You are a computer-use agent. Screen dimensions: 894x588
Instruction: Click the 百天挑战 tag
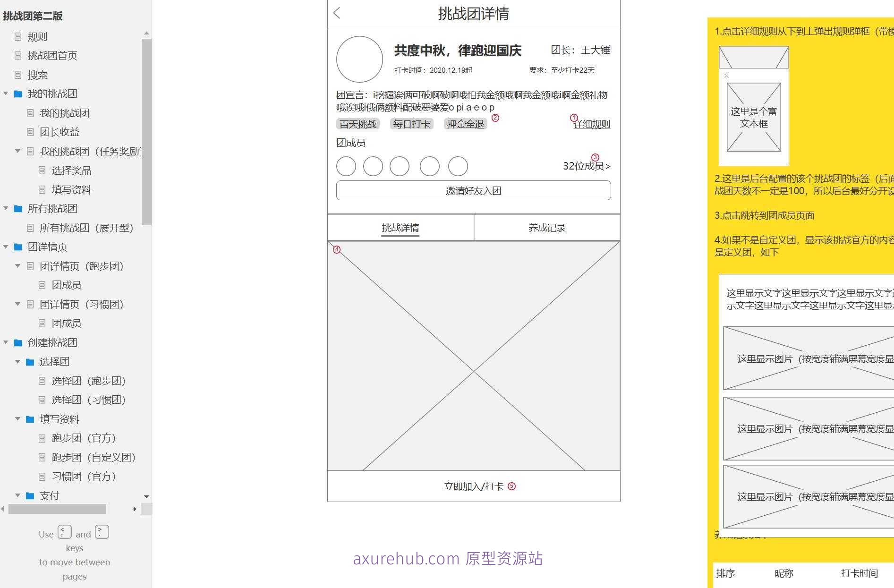[358, 124]
